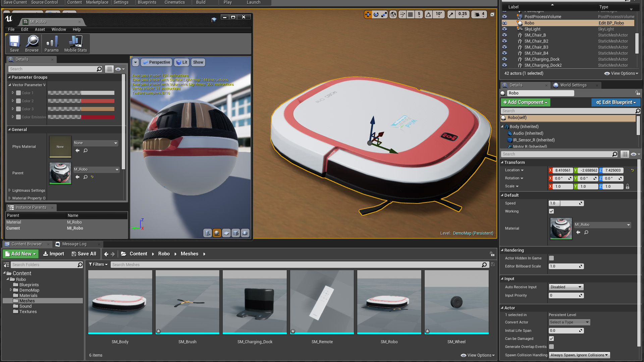This screenshot has height=362, width=644.
Task: Toggle surface snapping in viewport toolbar
Action: (402, 14)
